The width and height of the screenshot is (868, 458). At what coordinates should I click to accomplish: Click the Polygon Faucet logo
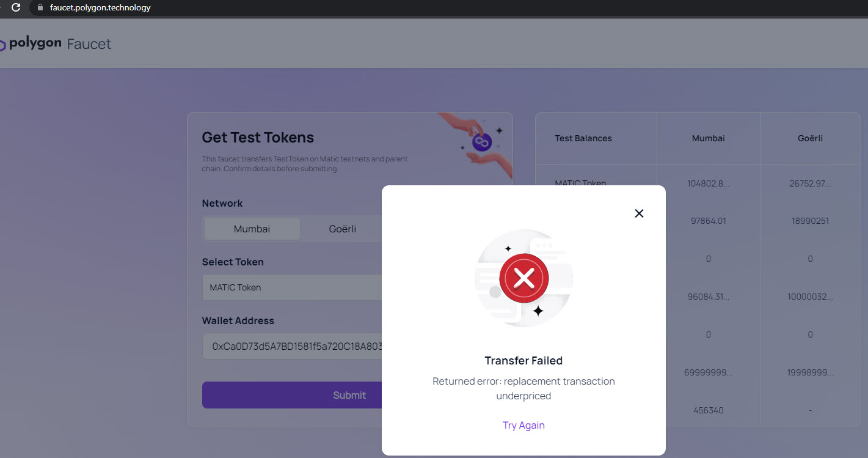point(56,44)
